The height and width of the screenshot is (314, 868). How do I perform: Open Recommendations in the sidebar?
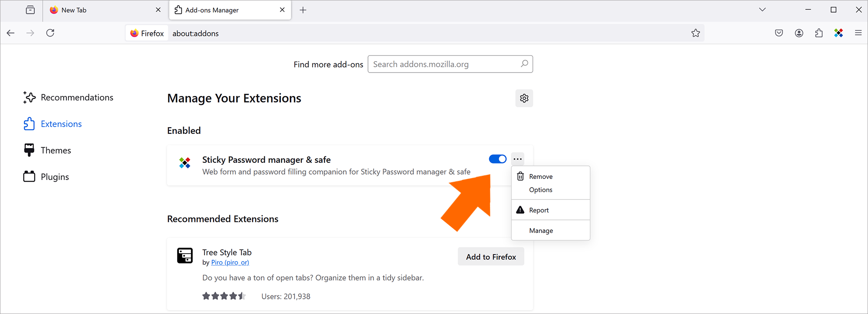coord(68,98)
